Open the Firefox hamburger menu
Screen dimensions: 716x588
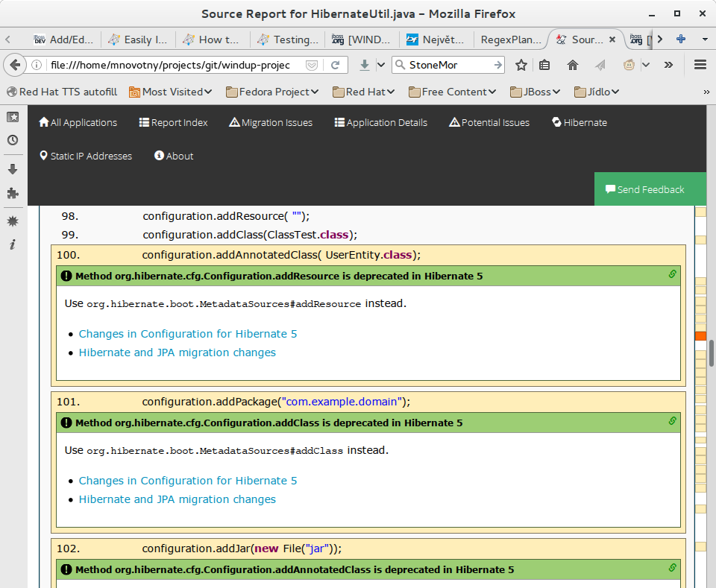[700, 65]
